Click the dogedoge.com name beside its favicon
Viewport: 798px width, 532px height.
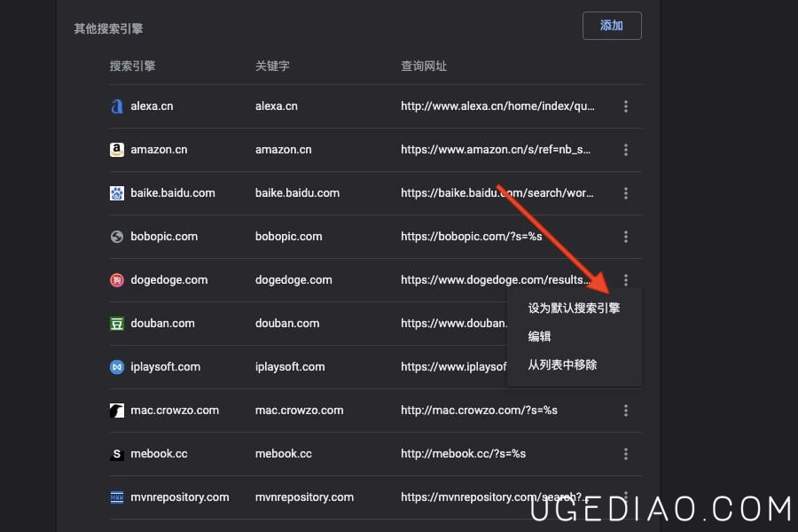click(169, 280)
